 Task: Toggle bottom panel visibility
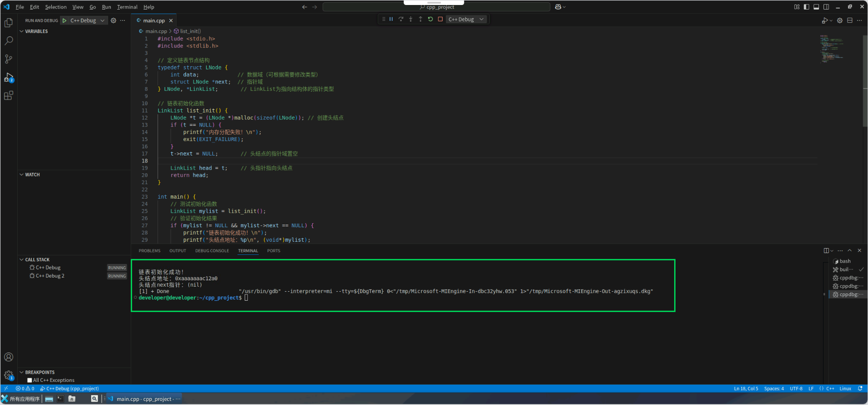point(816,7)
